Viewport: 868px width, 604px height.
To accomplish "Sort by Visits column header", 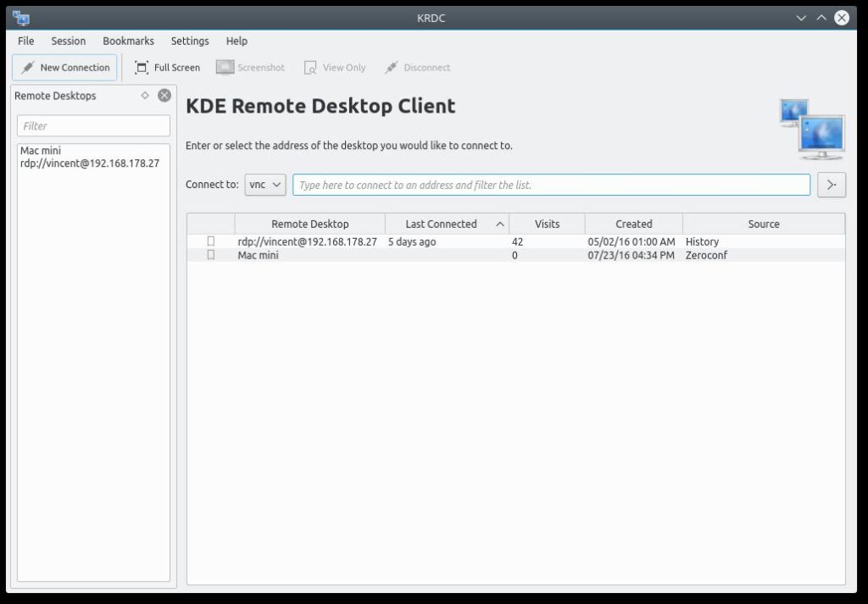I will coord(547,224).
